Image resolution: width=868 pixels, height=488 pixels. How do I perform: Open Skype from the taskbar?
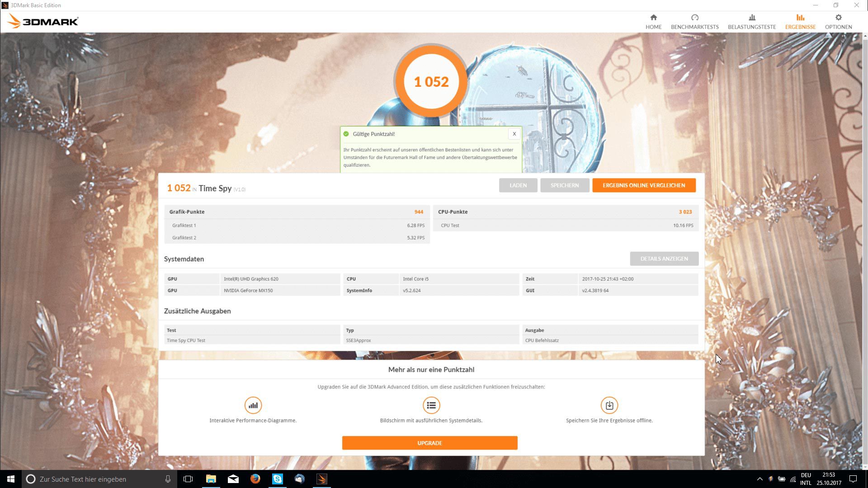point(278,479)
